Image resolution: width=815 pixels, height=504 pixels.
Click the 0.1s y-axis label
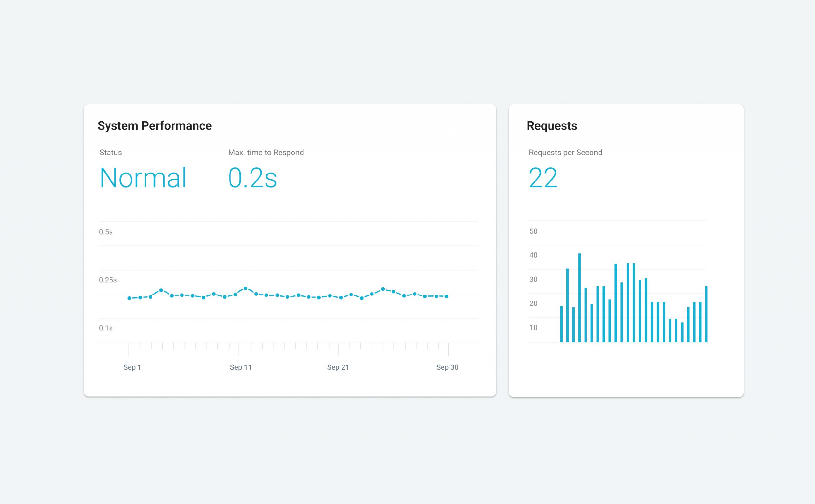pyautogui.click(x=106, y=328)
